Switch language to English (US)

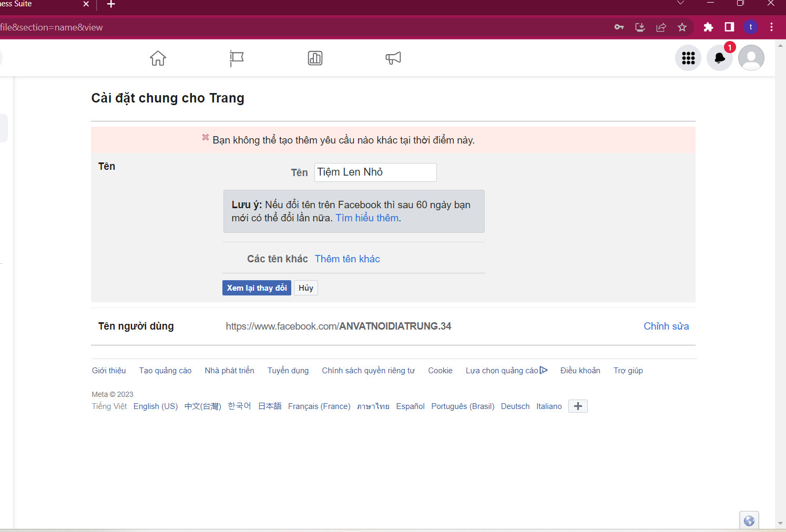pyautogui.click(x=156, y=406)
